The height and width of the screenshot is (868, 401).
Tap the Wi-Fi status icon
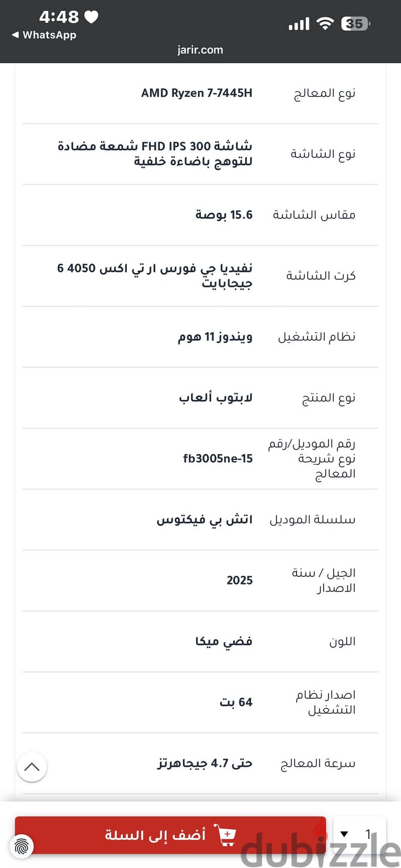[325, 23]
